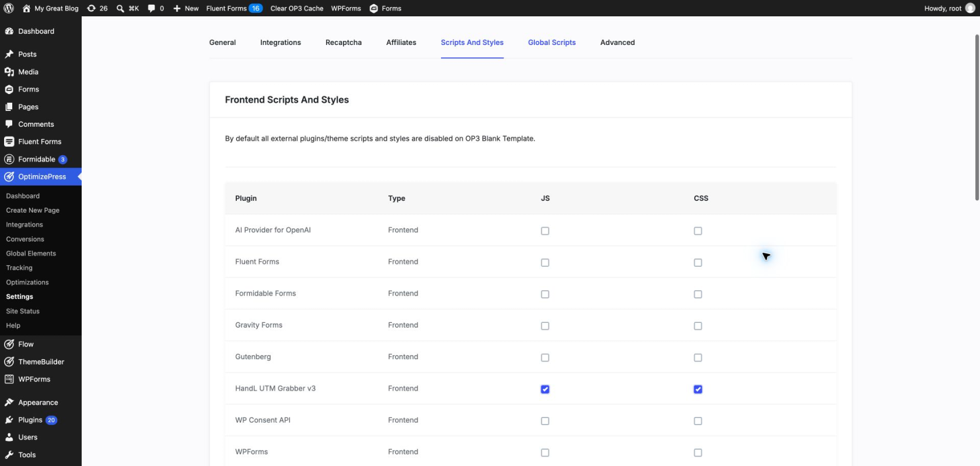
Task: Click the page vertical scrollbar
Action: (977, 117)
